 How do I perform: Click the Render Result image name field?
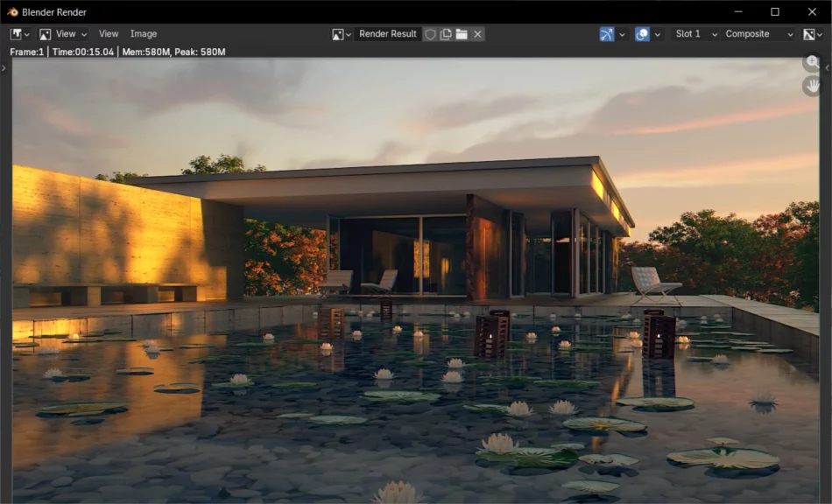[388, 34]
